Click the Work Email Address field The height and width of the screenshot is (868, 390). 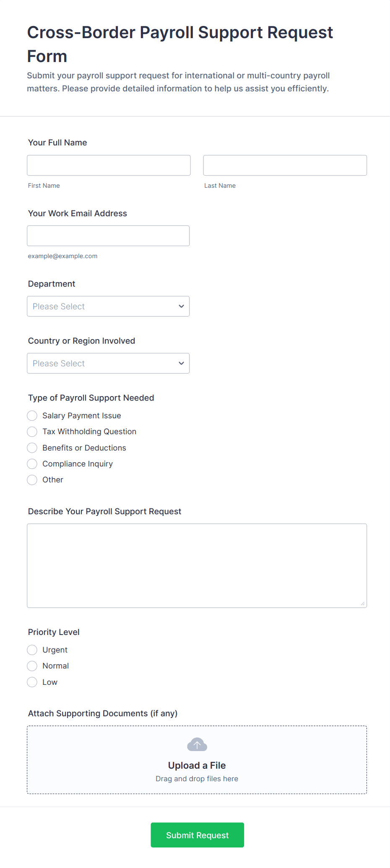point(108,236)
